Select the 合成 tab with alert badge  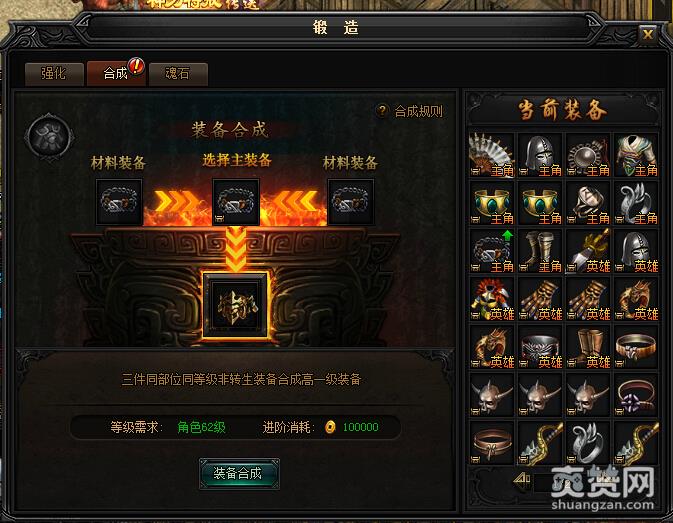116,73
